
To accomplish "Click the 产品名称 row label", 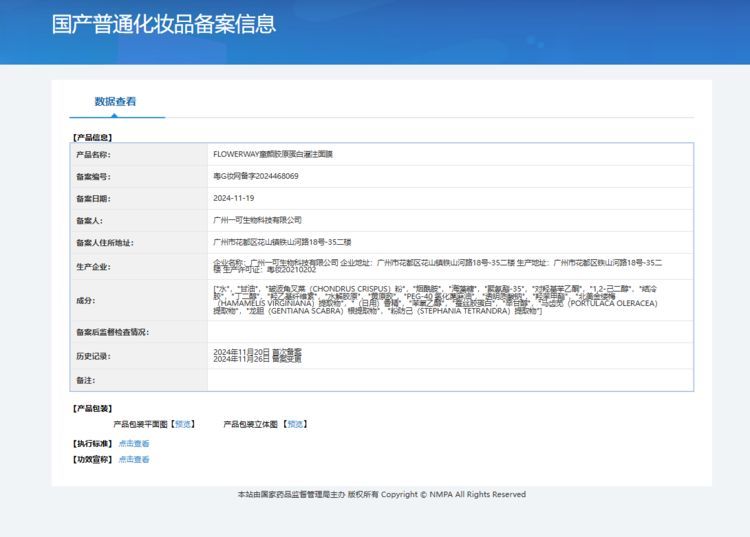I will 93,154.
